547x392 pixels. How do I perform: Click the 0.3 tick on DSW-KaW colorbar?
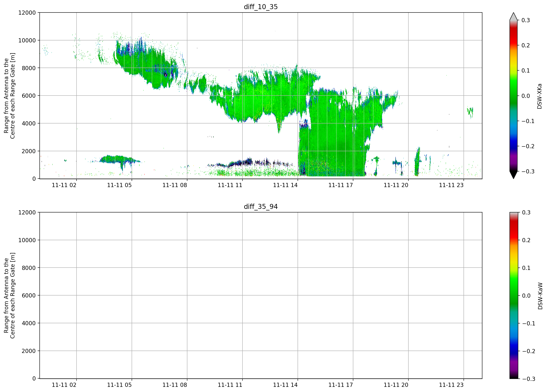(526, 212)
